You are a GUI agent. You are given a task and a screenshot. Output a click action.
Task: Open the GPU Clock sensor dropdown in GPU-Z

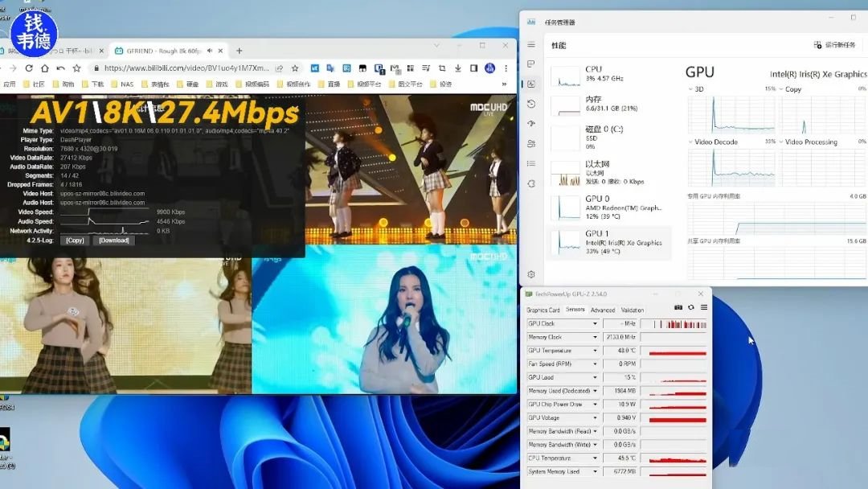click(595, 323)
